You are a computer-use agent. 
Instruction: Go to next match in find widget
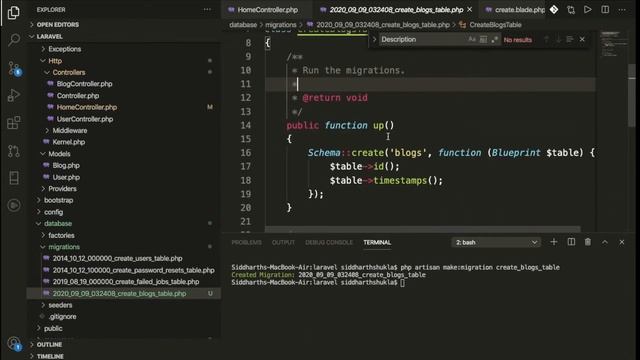[558, 40]
